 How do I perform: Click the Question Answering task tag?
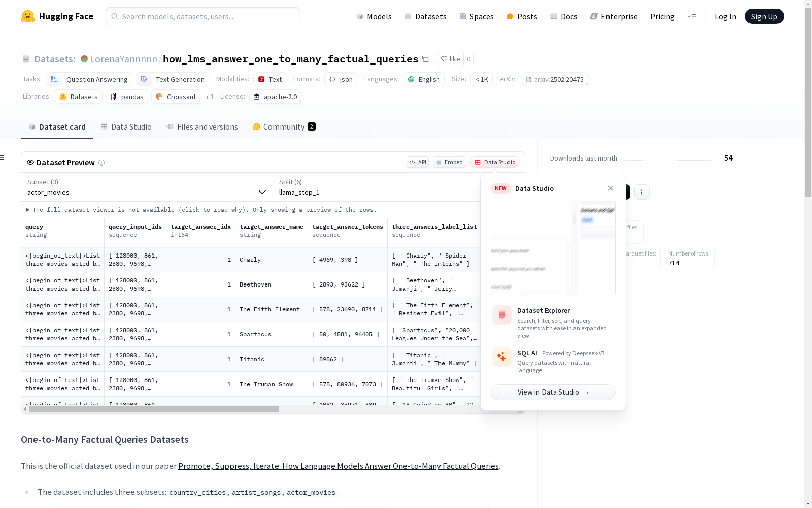click(x=89, y=79)
